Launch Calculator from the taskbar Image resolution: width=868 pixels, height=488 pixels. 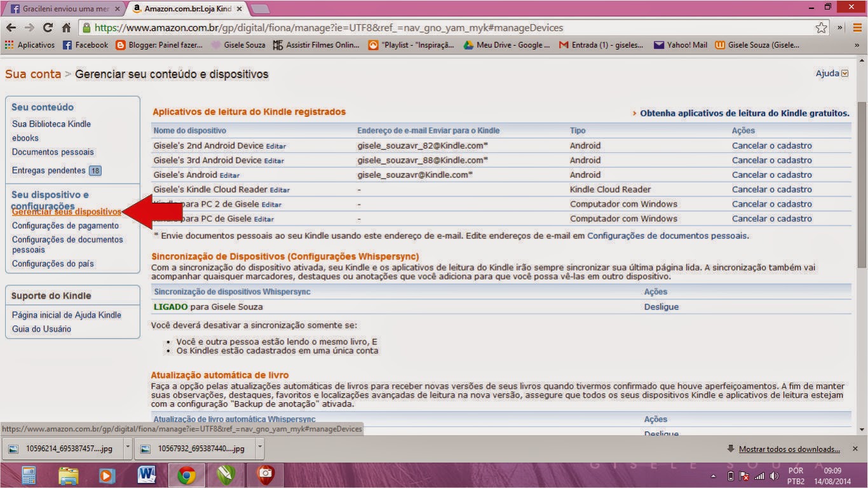pos(29,475)
